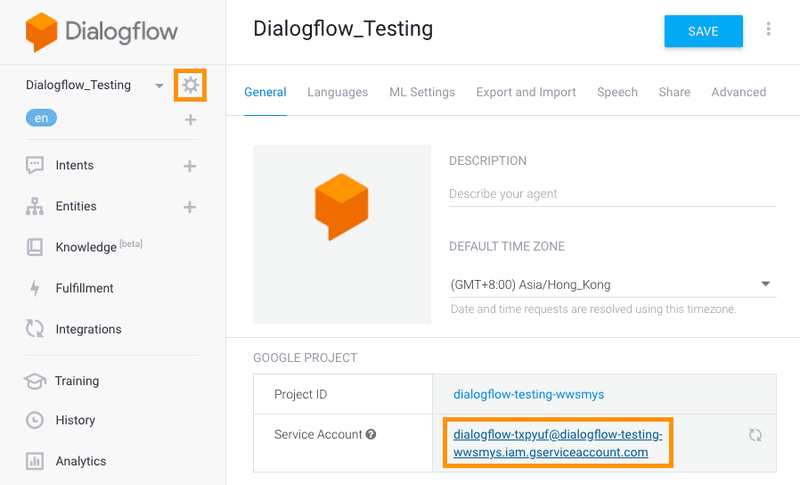Create a new intent with plus icon
Screen dimensions: 800x485
click(190, 166)
